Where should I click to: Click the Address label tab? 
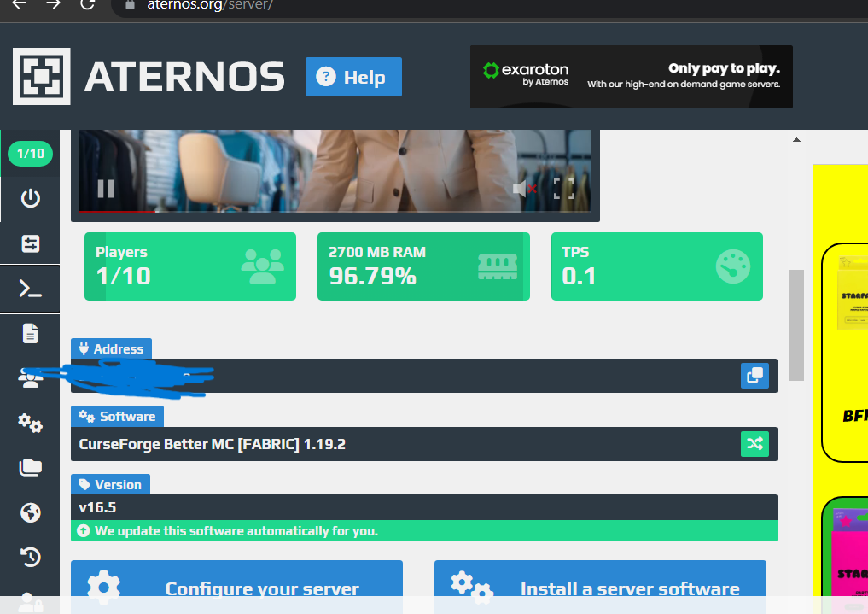[x=111, y=348]
